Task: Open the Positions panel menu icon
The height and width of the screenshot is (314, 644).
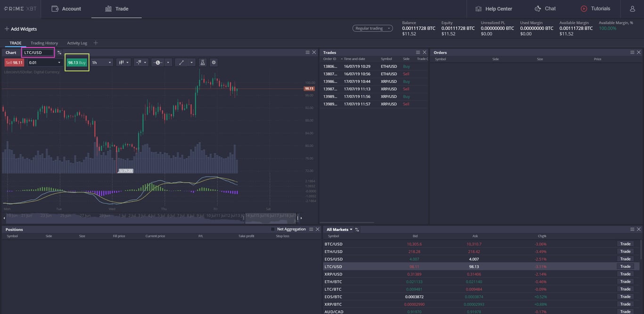Action: (x=312, y=229)
